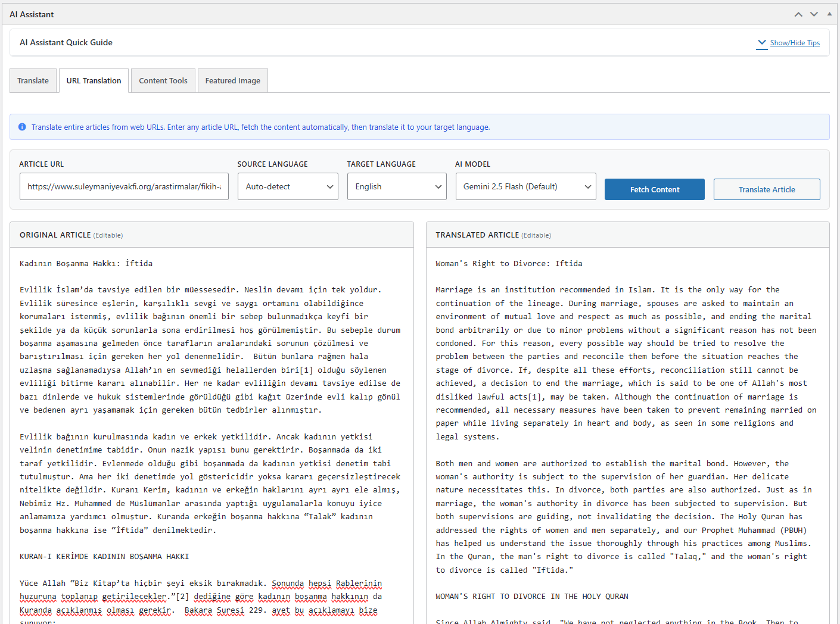This screenshot has width=840, height=624.
Task: Click the AI Assistant panel title
Action: 32,14
